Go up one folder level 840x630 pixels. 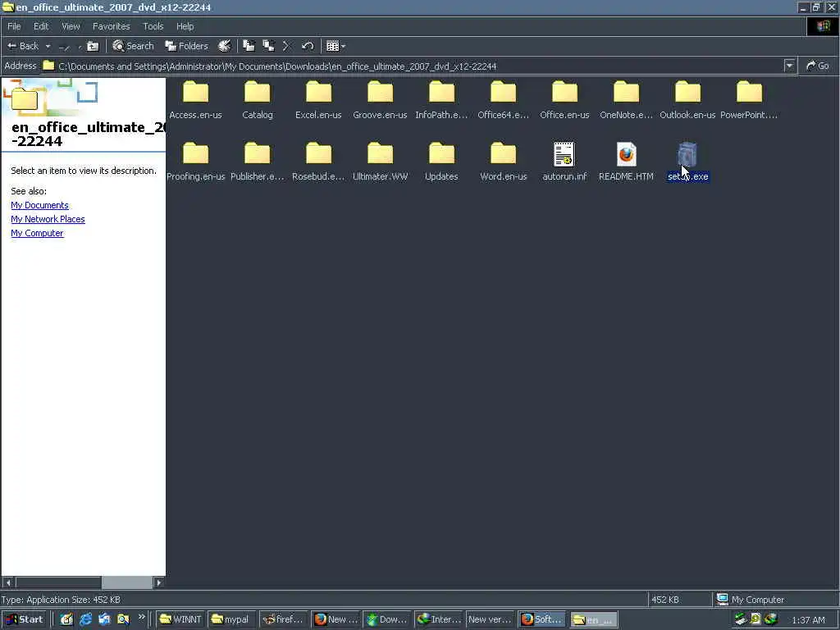(93, 46)
